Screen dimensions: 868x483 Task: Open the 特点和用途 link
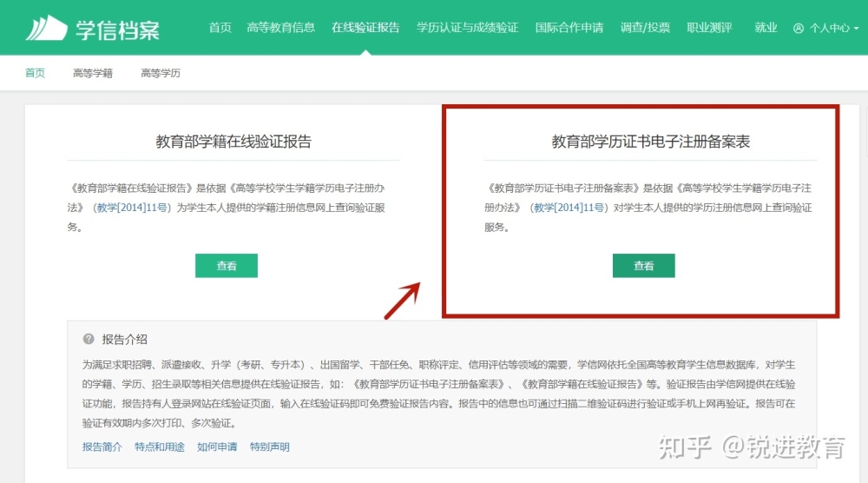pos(160,447)
